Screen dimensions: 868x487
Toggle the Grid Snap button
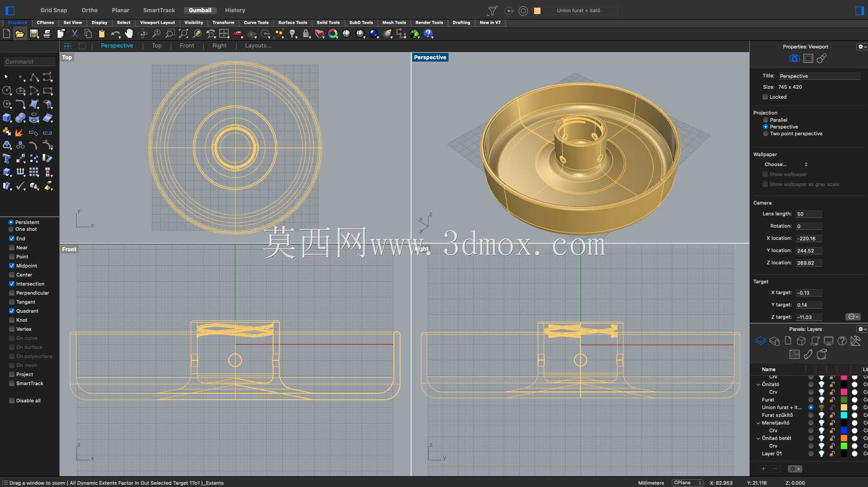53,10
